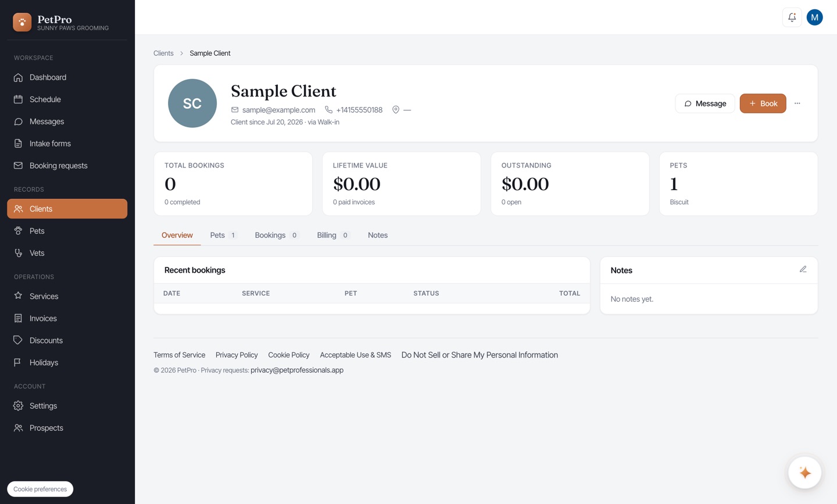This screenshot has height=504, width=837.
Task: Open the sparkle assistant button
Action: pyautogui.click(x=804, y=473)
